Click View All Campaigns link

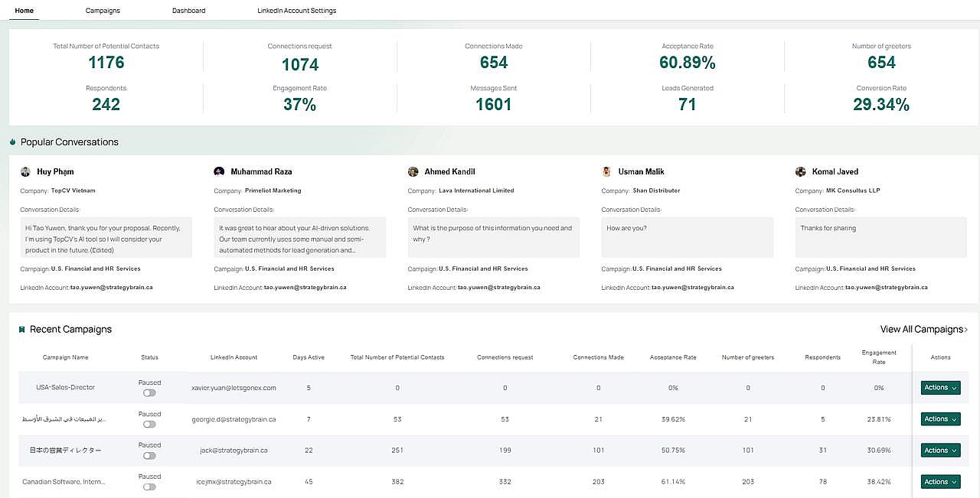[923, 330]
